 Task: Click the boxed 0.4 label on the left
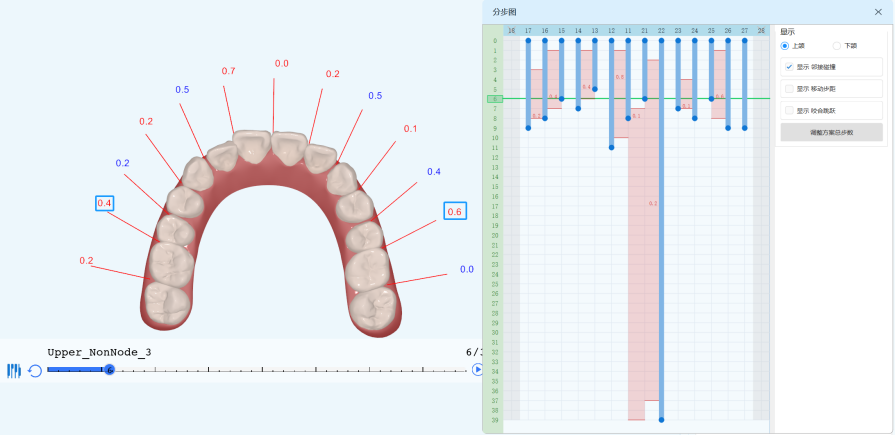point(105,203)
